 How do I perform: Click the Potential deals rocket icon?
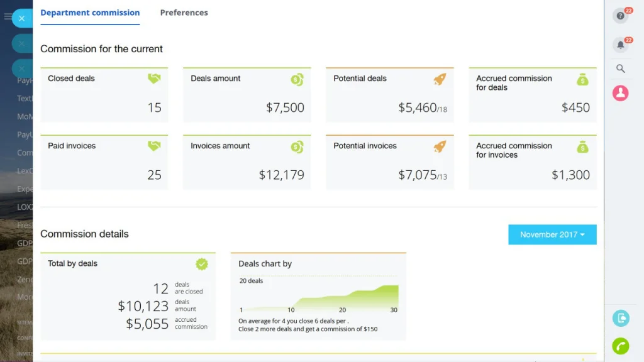(x=440, y=79)
